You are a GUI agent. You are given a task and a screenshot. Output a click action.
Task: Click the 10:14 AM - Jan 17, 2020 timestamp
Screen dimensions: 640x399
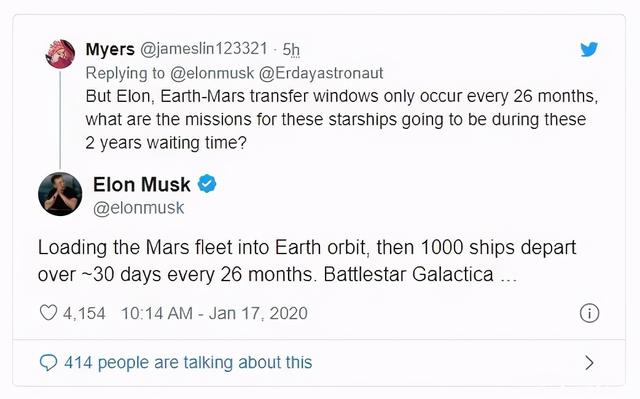(214, 313)
